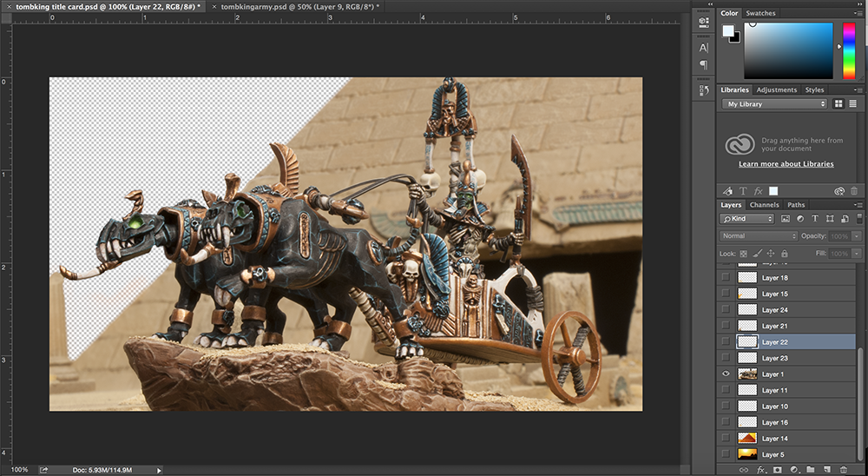The width and height of the screenshot is (868, 476).
Task: Open the Kind layer filter dropdown
Action: 748,218
